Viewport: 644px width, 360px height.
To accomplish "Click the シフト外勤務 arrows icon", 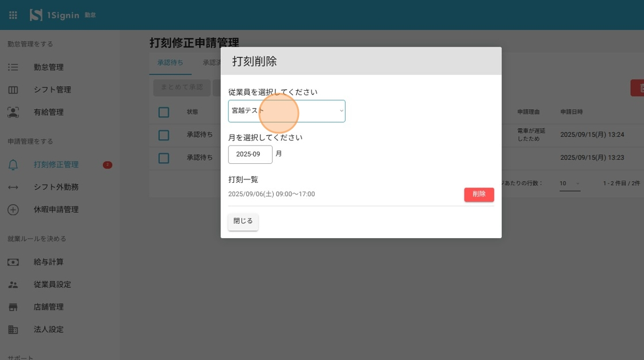I will [13, 187].
